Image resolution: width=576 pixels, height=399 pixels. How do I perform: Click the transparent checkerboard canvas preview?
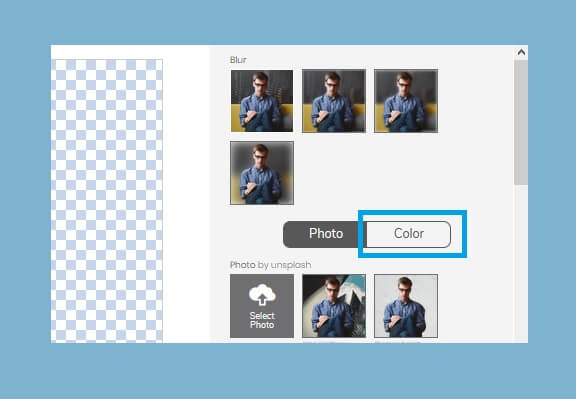pyautogui.click(x=107, y=201)
